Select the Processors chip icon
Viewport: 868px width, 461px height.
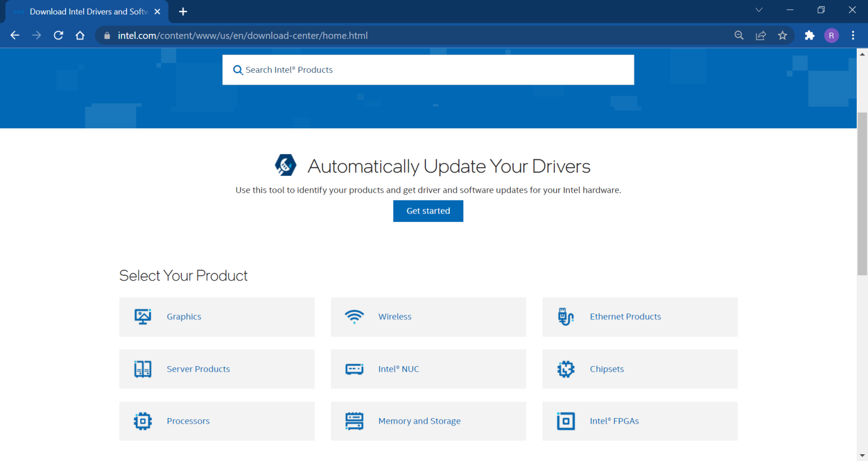pos(142,421)
